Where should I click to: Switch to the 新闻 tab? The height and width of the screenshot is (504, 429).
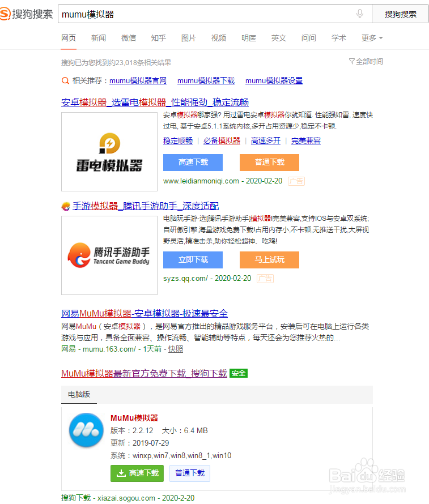99,39
